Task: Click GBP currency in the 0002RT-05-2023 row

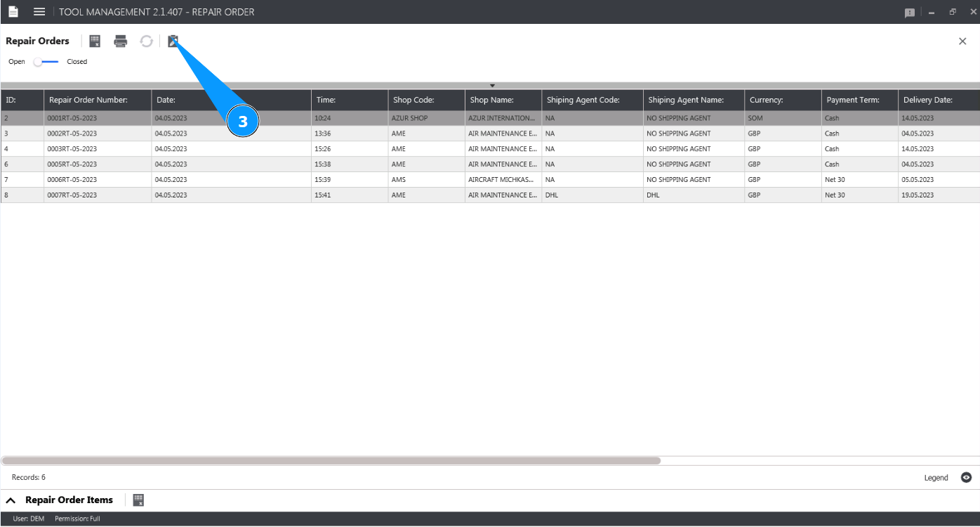Action: tap(783, 134)
